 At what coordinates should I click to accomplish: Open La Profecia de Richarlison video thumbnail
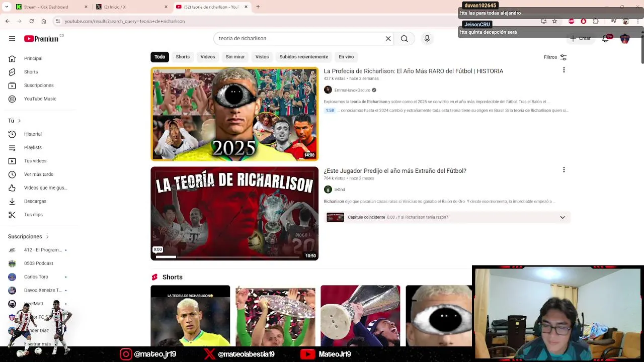[234, 114]
